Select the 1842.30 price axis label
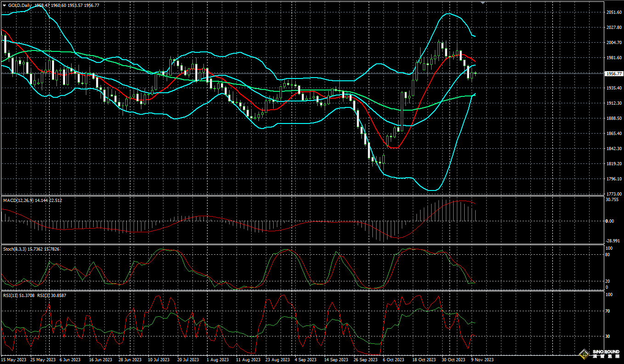The image size is (624, 364). (614, 149)
